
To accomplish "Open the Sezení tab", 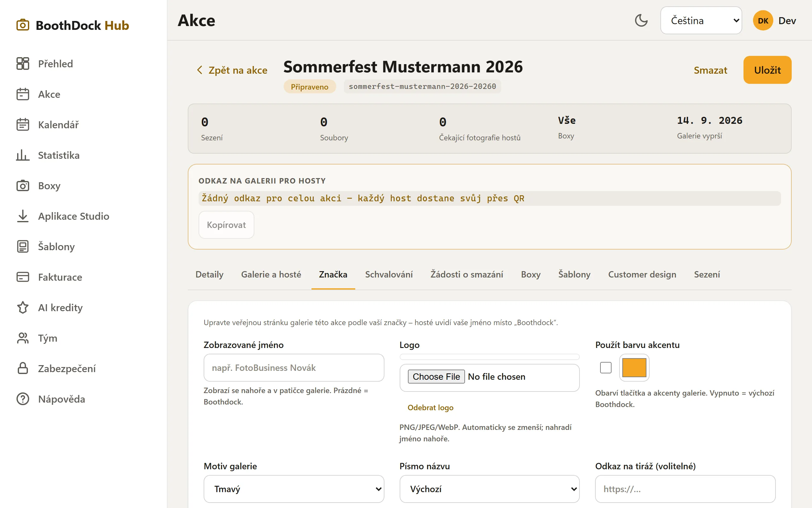I will [707, 275].
